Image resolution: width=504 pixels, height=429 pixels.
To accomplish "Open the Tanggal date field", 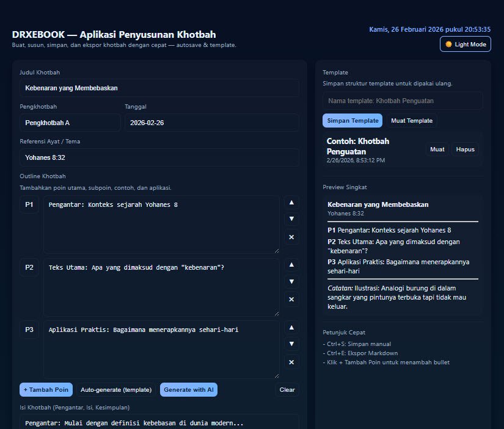I will tap(212, 123).
